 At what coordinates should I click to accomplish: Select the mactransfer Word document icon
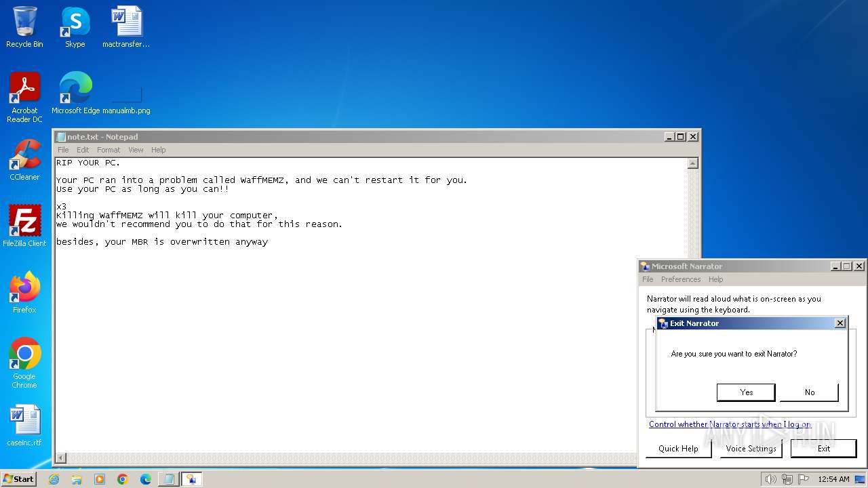pyautogui.click(x=126, y=27)
